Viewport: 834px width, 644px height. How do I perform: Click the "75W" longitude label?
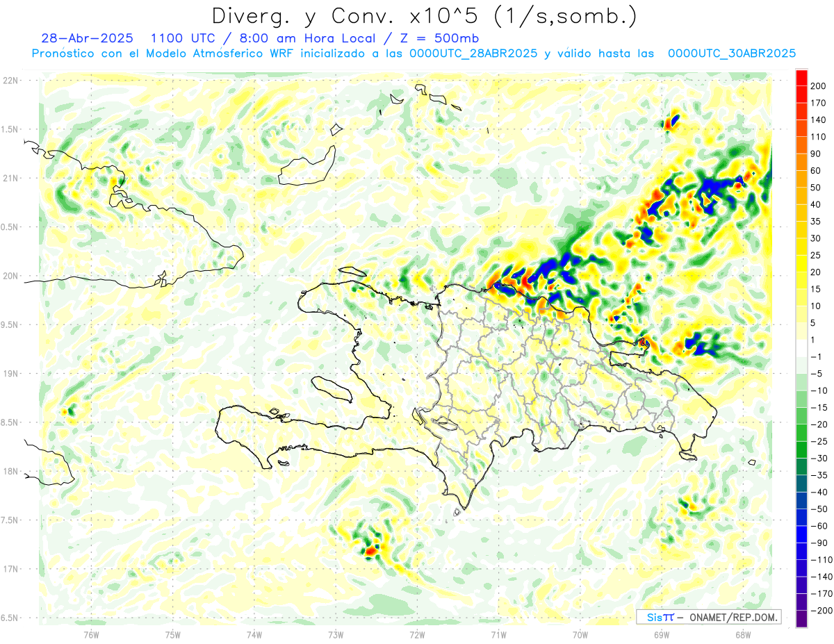173,634
